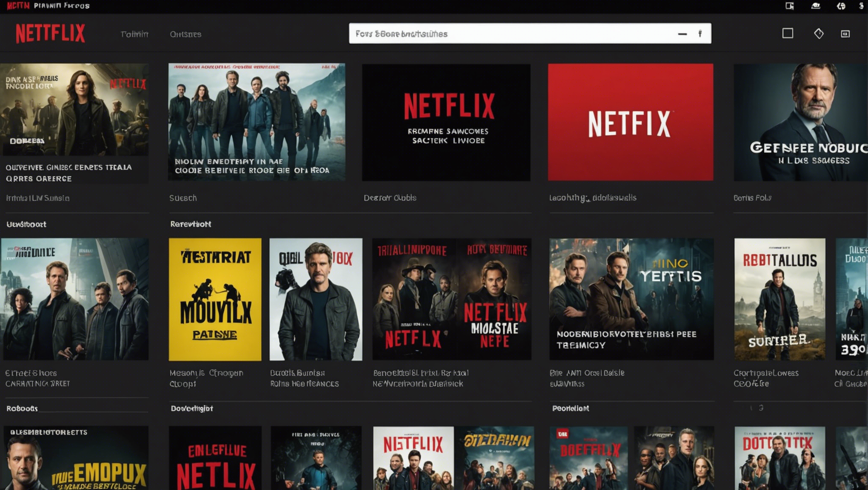Open the yellow MOUYILX poster

(x=215, y=299)
